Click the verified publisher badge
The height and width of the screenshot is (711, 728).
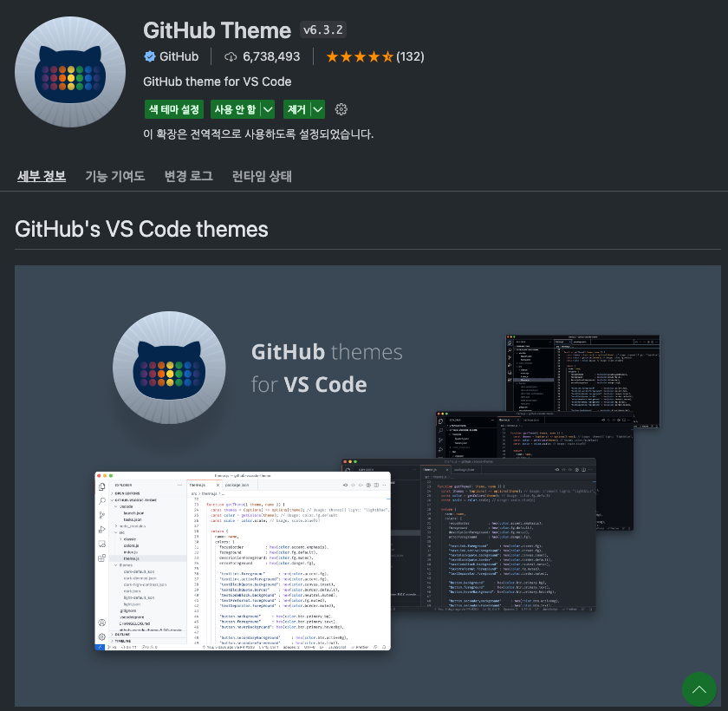pyautogui.click(x=149, y=56)
